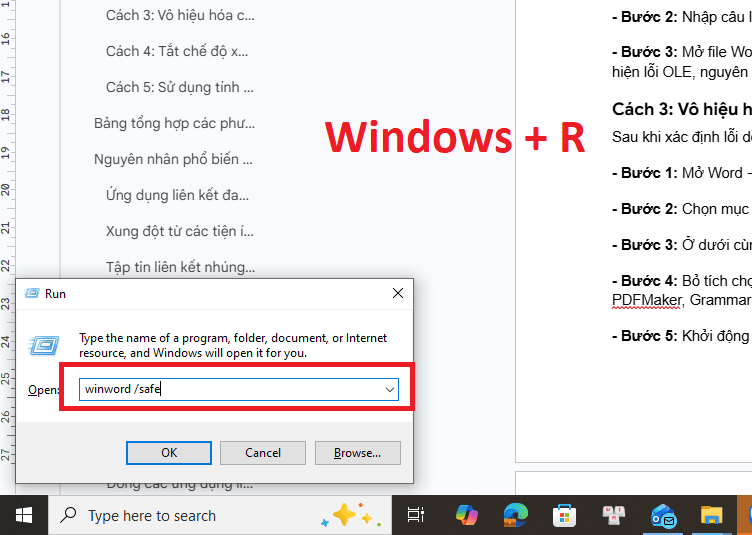Image resolution: width=752 pixels, height=535 pixels.
Task: Open the Microsoft Store taskbar icon
Action: [x=564, y=515]
